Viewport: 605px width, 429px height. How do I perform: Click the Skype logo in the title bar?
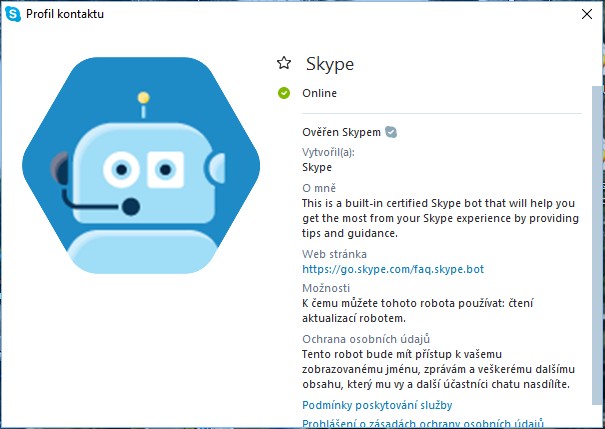tap(12, 14)
